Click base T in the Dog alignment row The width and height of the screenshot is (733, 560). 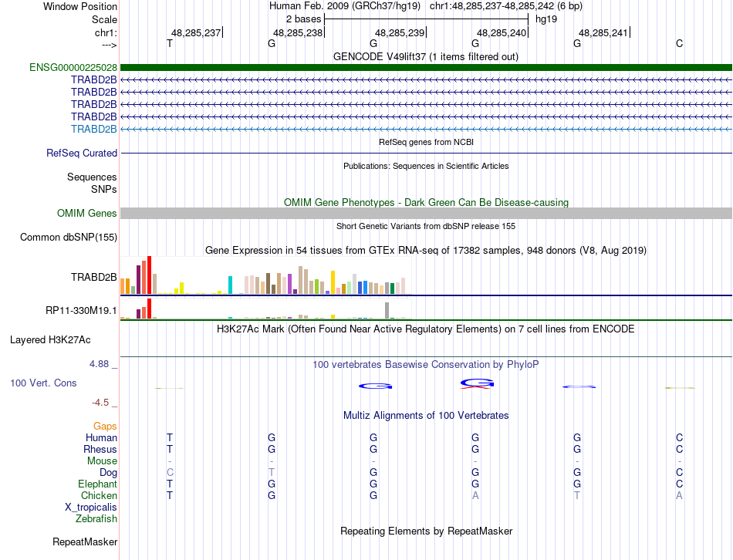tap(272, 472)
